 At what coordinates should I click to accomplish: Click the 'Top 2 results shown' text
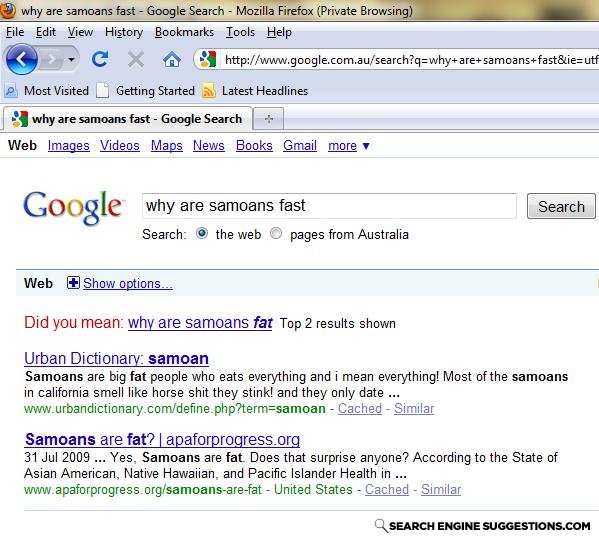point(337,323)
